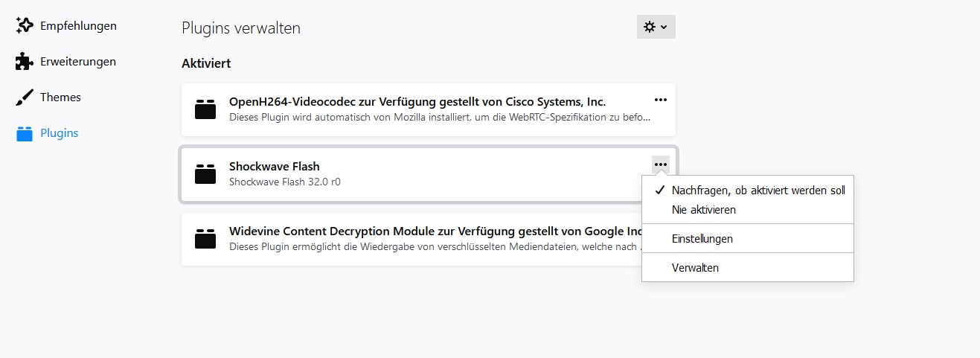Image resolution: width=980 pixels, height=358 pixels.
Task: Click the Erweiterungen puzzle piece icon
Action: [x=25, y=62]
